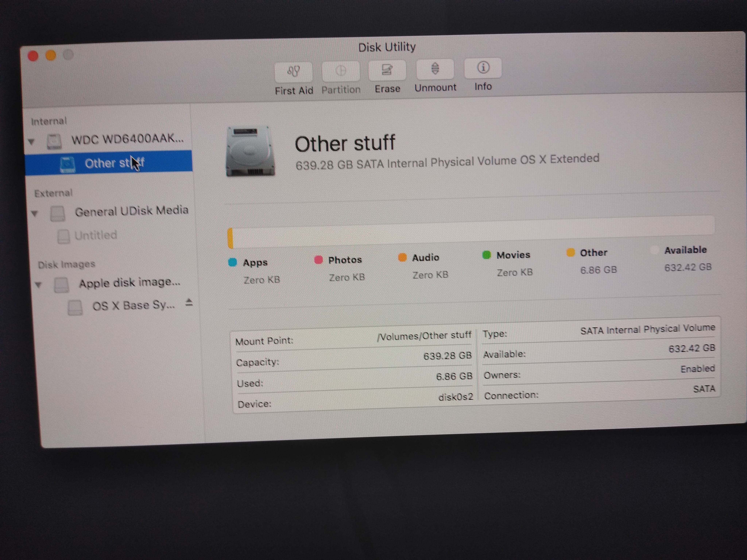The height and width of the screenshot is (560, 747).
Task: Select General UDisk Media in sidebar
Action: coord(131,211)
